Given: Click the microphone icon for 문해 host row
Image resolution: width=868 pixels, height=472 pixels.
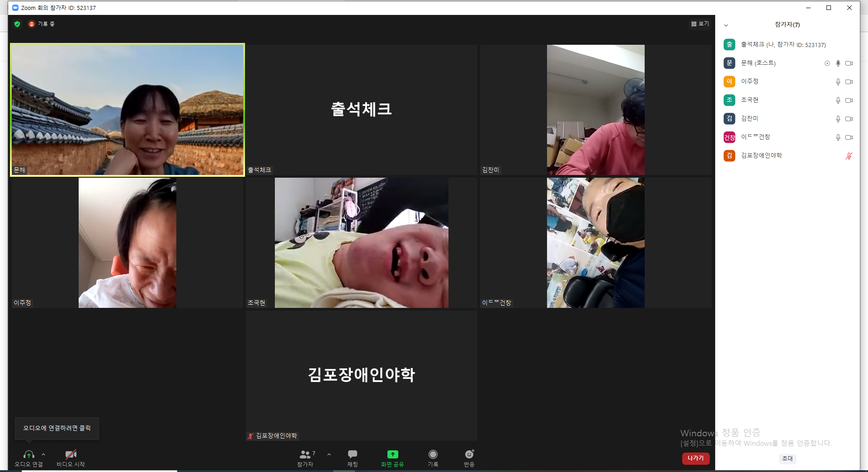Looking at the screenshot, I should pos(838,63).
